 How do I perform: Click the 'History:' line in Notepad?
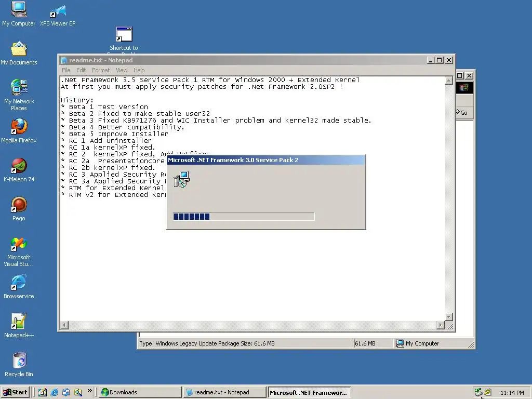point(77,100)
